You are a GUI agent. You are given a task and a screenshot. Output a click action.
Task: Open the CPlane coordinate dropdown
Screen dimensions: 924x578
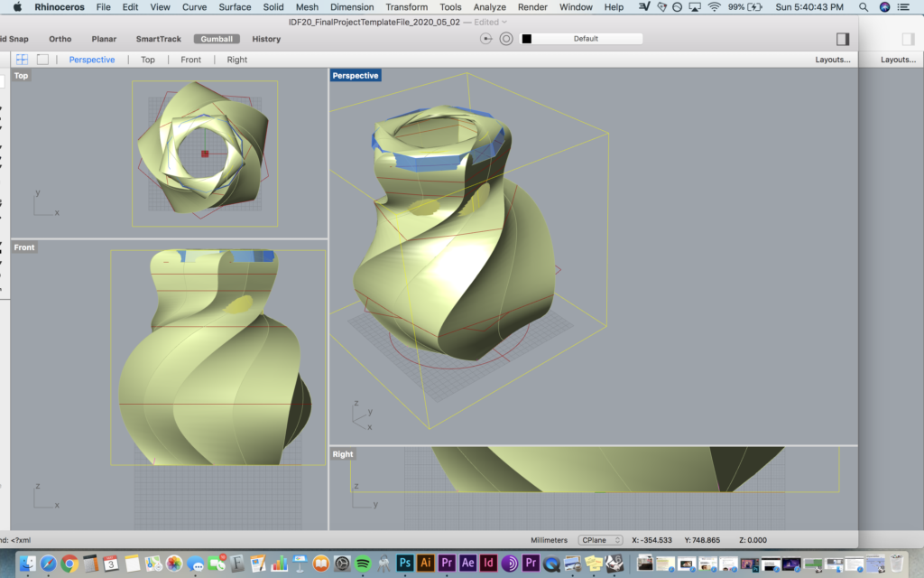point(600,540)
